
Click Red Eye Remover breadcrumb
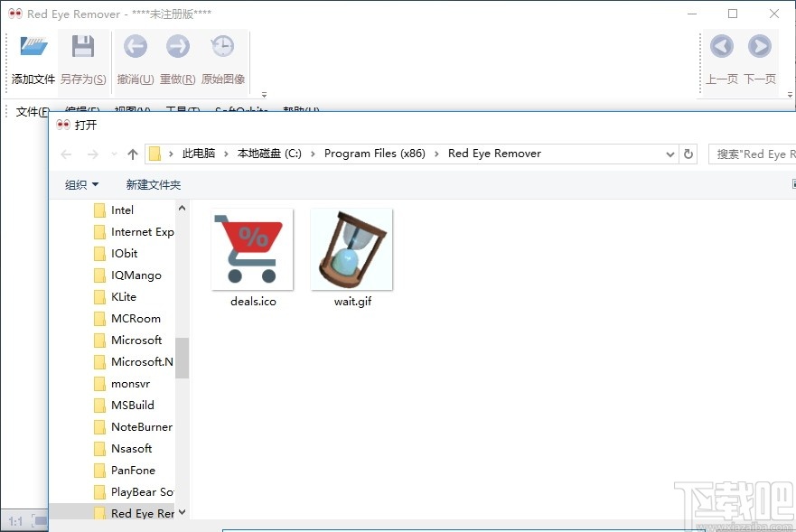click(x=494, y=154)
